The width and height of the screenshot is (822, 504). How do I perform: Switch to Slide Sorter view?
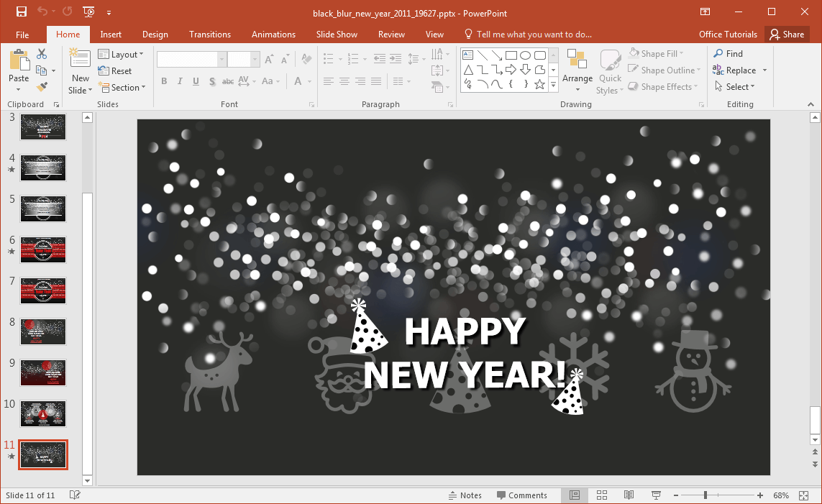pos(602,495)
